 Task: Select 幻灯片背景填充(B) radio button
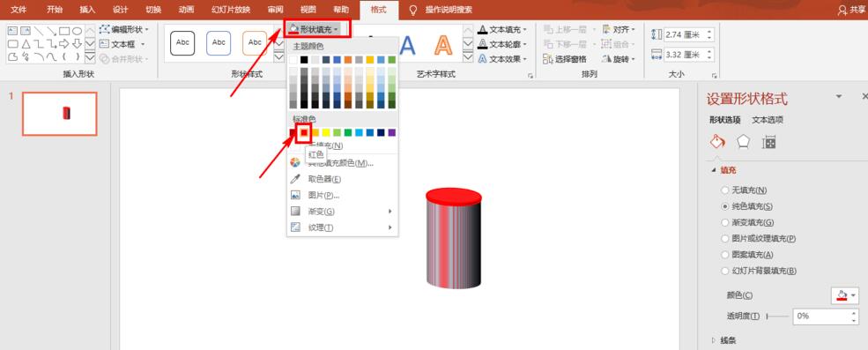(724, 271)
